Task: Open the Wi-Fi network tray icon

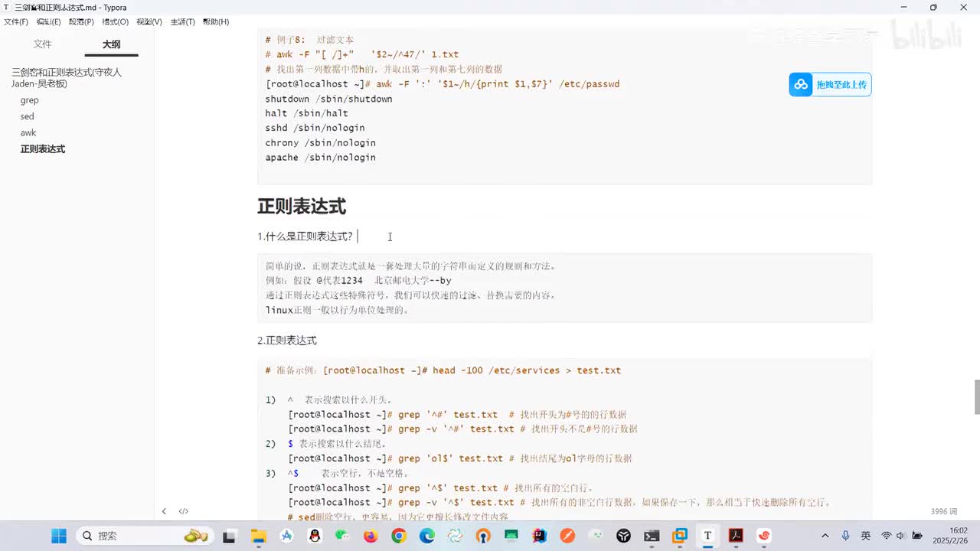Action: coord(886,536)
